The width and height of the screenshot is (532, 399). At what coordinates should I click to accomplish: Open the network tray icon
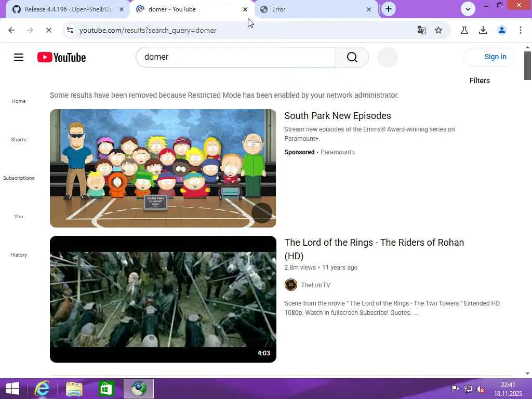point(468,389)
